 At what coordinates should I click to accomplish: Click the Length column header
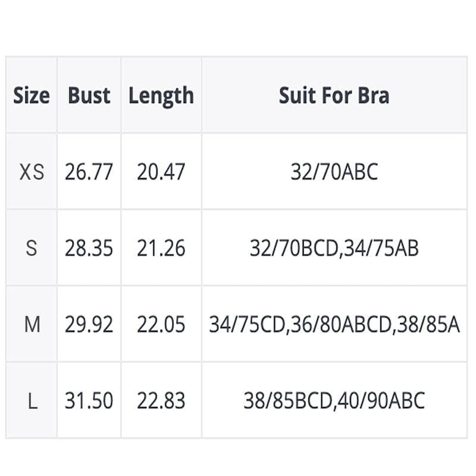click(x=161, y=95)
